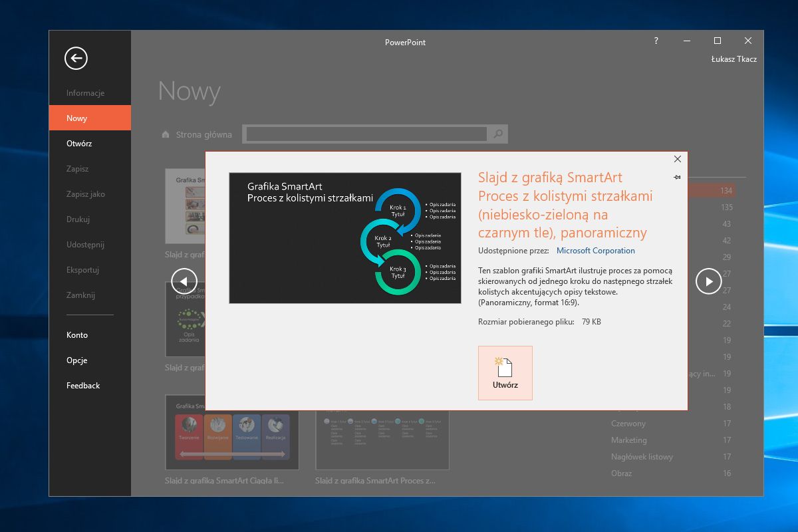The image size is (798, 532).
Task: Click the user name Łukasz Tkacz
Action: (x=734, y=59)
